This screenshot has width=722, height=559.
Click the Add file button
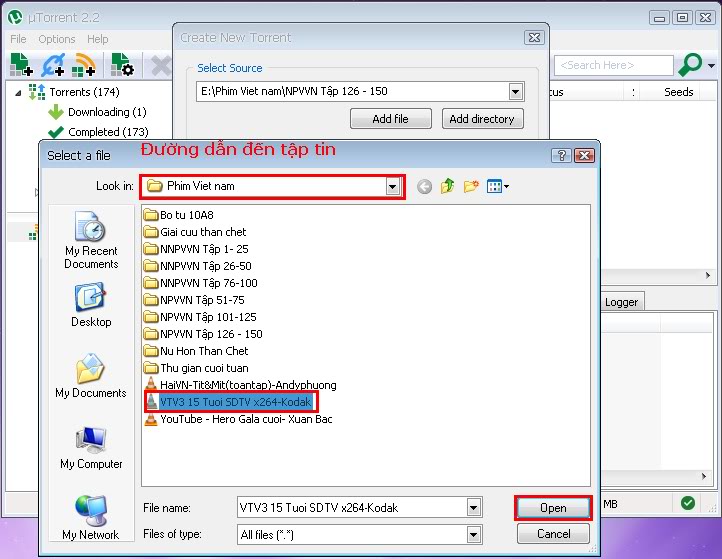[x=390, y=119]
